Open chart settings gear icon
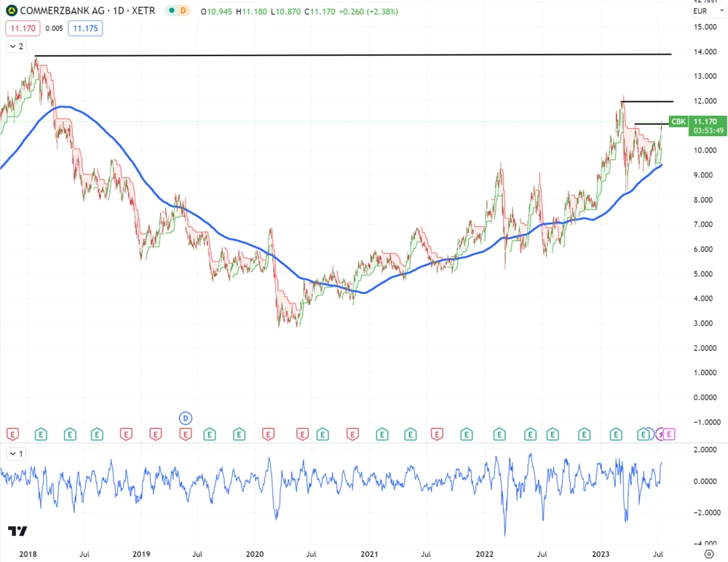The width and height of the screenshot is (728, 562). (709, 554)
